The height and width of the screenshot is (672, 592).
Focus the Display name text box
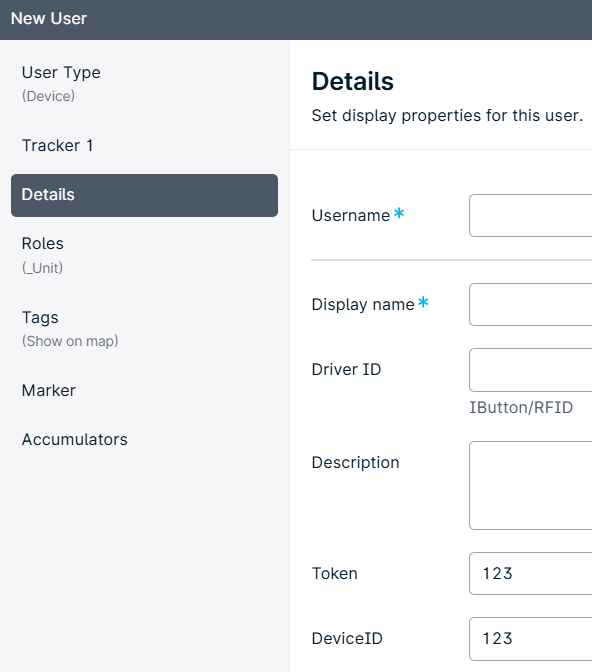click(531, 305)
